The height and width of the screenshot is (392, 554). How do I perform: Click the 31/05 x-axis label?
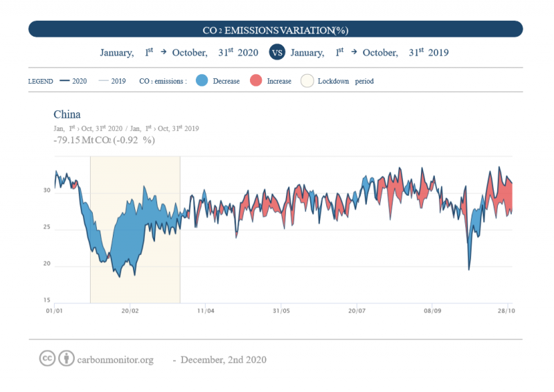coord(281,311)
